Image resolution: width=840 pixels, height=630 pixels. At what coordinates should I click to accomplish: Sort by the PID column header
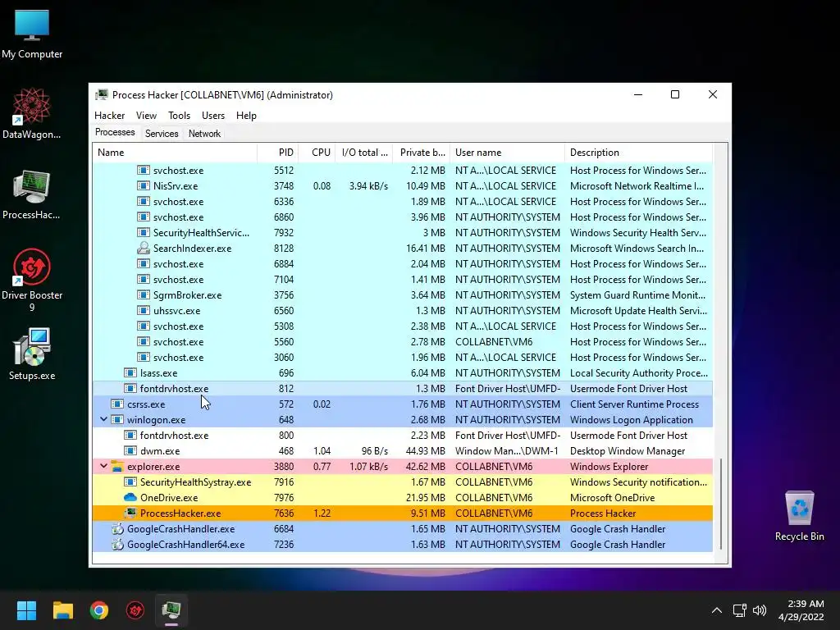277,153
